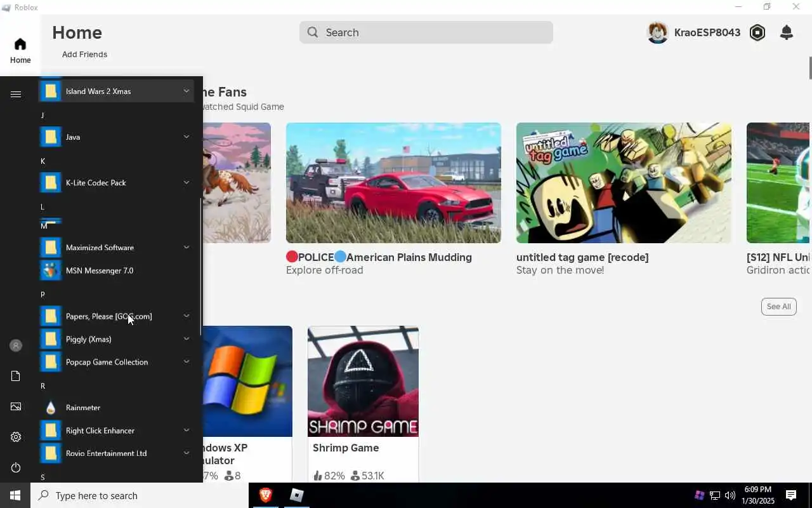Switch to the Roblox taskbar icon
Screen dimensions: 812x508
[296, 495]
